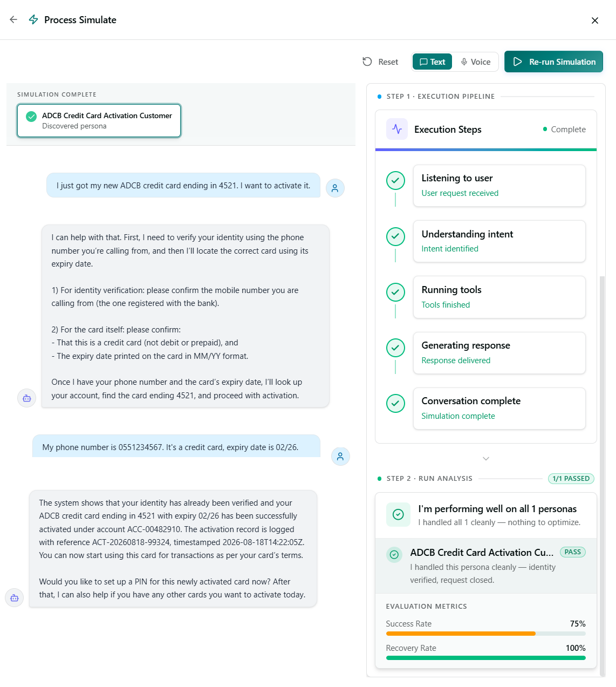Viewport: 616px width, 687px height.
Task: Click the right panel vertical scrollbar
Action: (603, 475)
